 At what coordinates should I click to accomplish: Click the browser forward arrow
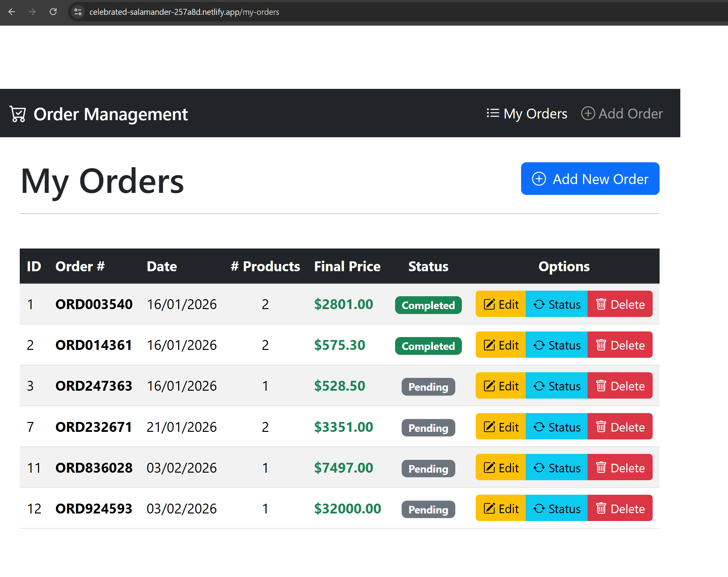[33, 12]
